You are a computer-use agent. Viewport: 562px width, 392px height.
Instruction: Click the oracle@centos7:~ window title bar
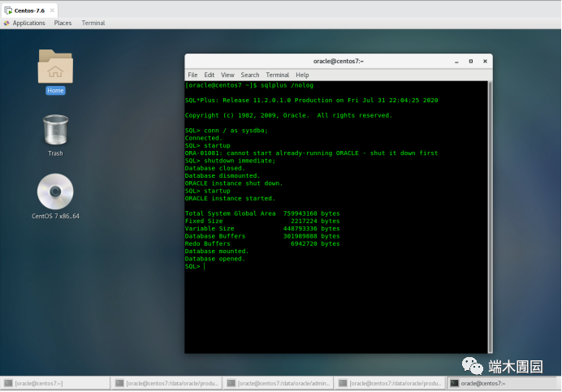pyautogui.click(x=339, y=61)
